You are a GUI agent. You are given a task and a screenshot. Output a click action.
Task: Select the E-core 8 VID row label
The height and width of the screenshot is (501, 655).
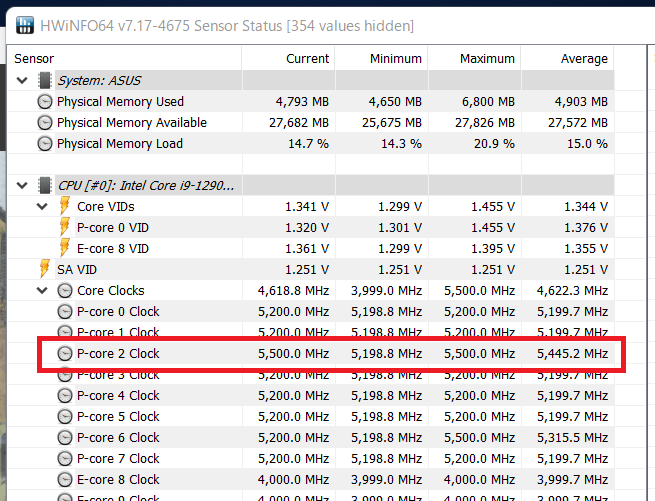coord(113,248)
